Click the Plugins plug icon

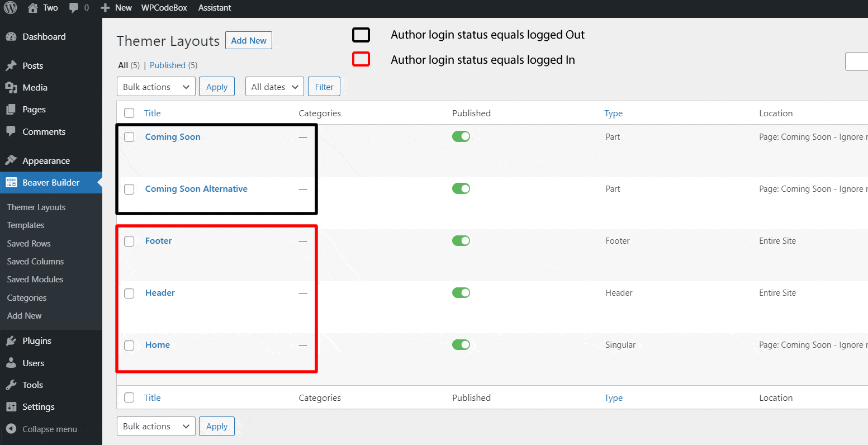(11, 341)
